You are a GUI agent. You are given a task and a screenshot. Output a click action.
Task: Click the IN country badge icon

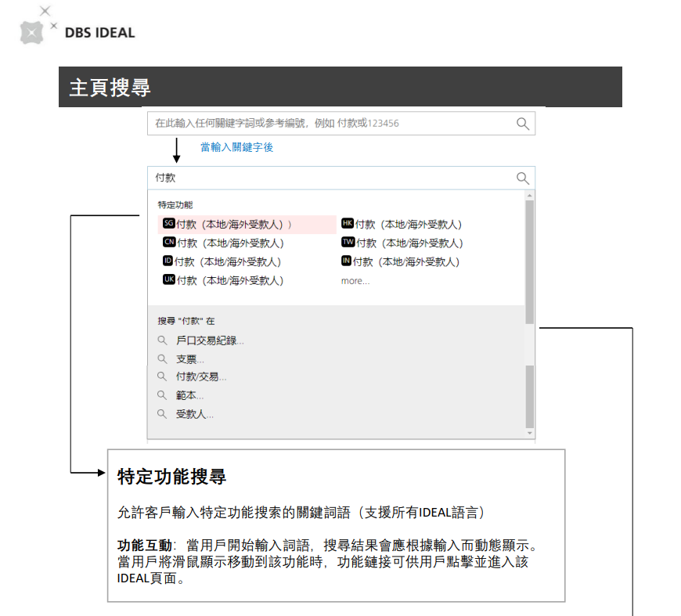pos(346,261)
